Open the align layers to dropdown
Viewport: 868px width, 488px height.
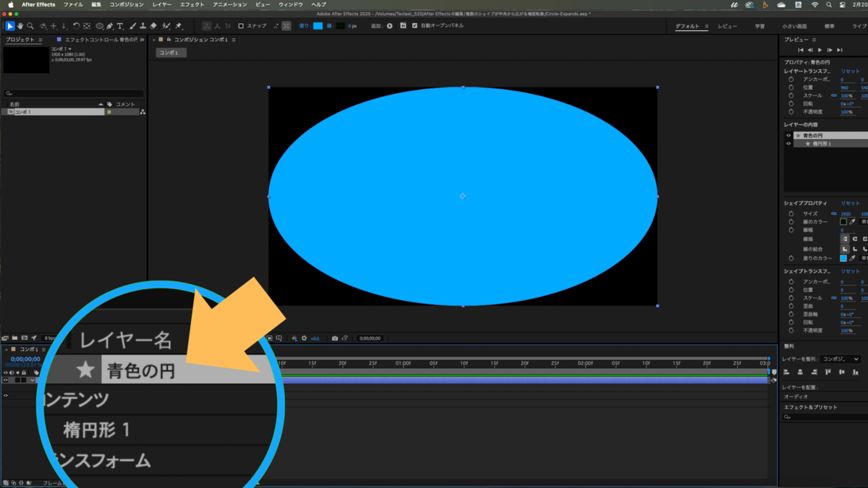click(x=841, y=359)
